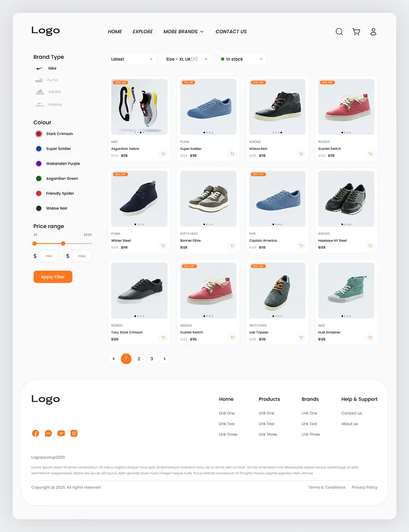Open the search icon in header

[339, 32]
